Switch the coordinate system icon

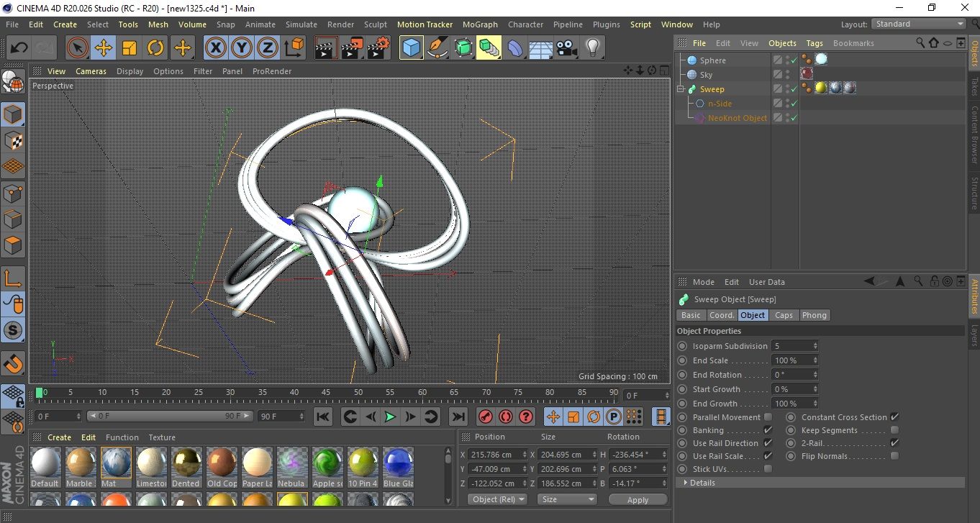[294, 48]
